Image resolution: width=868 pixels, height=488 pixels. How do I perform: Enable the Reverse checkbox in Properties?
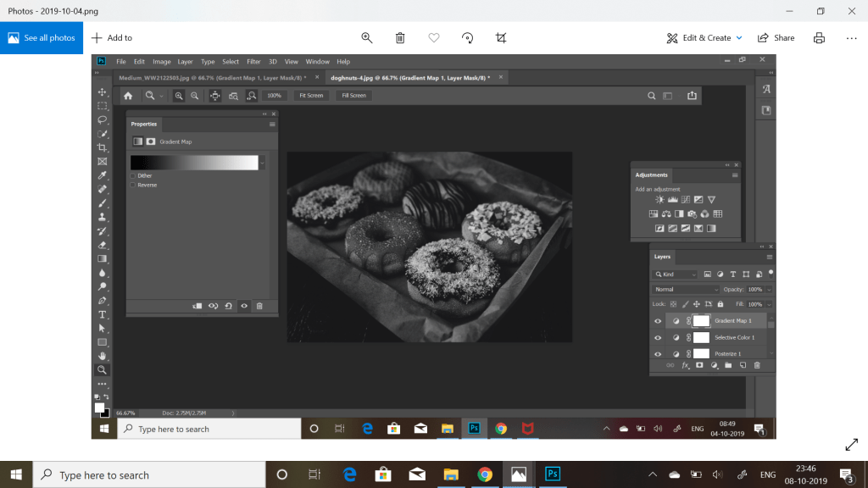tap(133, 185)
